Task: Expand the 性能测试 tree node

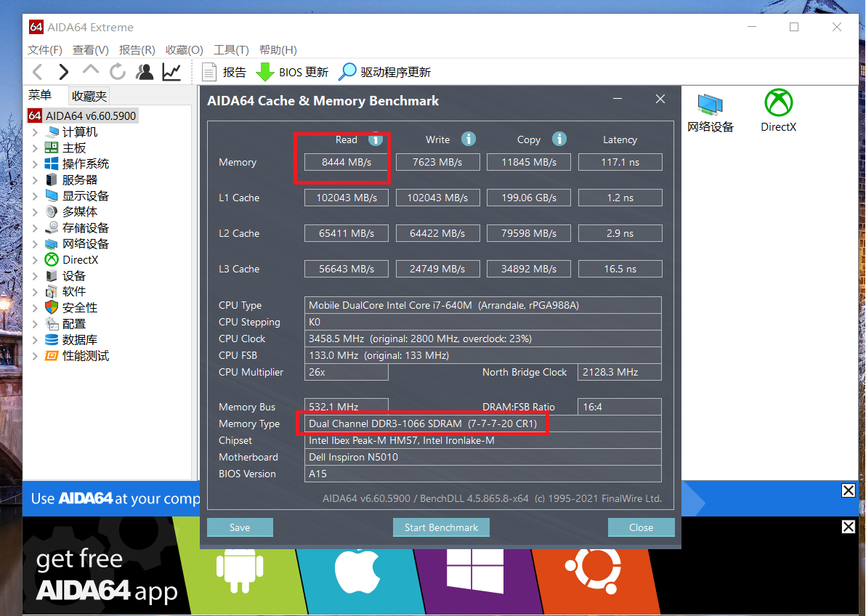Action: [x=35, y=356]
